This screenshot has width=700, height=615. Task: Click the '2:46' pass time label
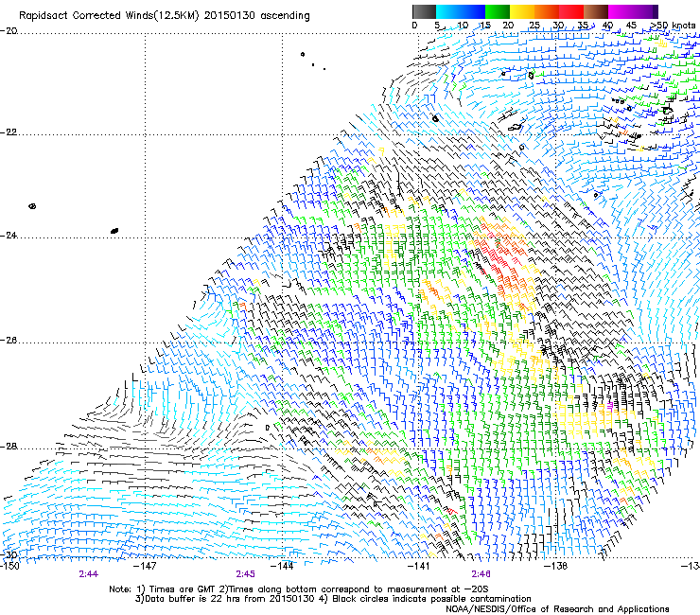click(x=481, y=574)
